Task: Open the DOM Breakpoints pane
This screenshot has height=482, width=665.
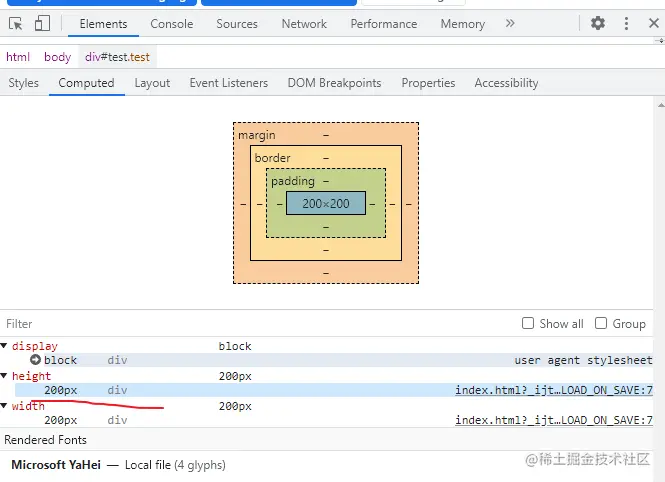Action: coord(335,83)
